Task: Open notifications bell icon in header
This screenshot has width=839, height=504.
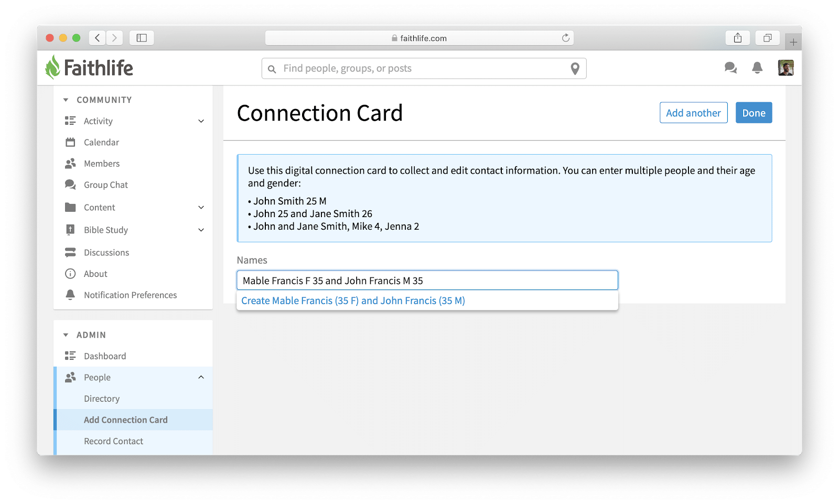Action: [757, 68]
